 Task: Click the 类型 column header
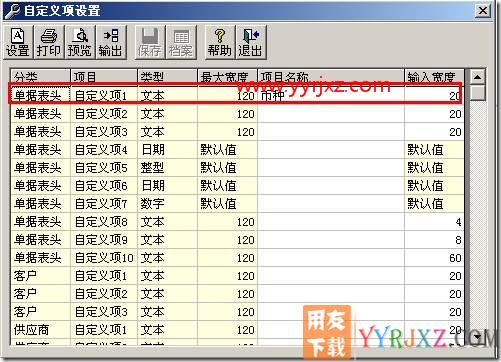tap(167, 77)
